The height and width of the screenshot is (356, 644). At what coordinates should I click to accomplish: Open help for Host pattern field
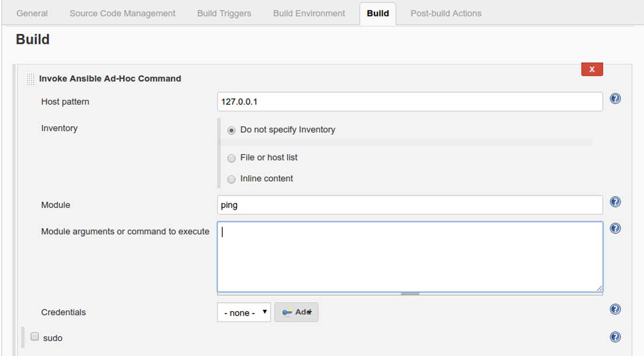pos(615,98)
